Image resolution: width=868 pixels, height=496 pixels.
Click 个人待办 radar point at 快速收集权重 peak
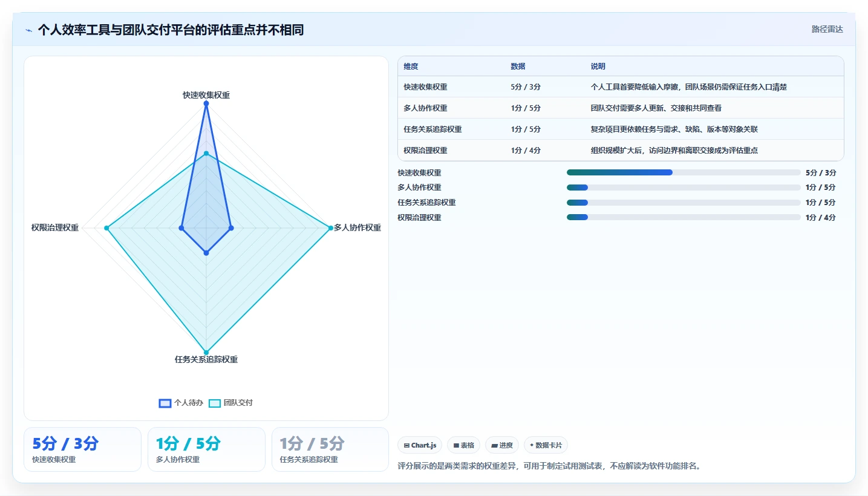click(x=206, y=103)
